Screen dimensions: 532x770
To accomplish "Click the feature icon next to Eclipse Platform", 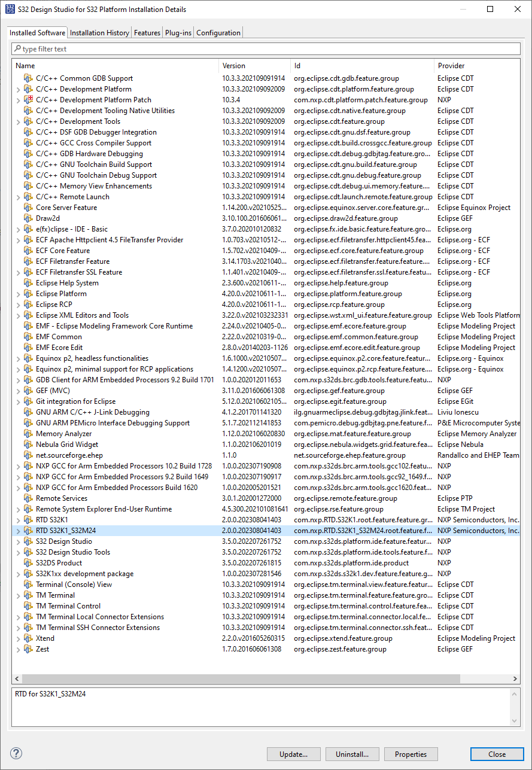I will tap(28, 293).
